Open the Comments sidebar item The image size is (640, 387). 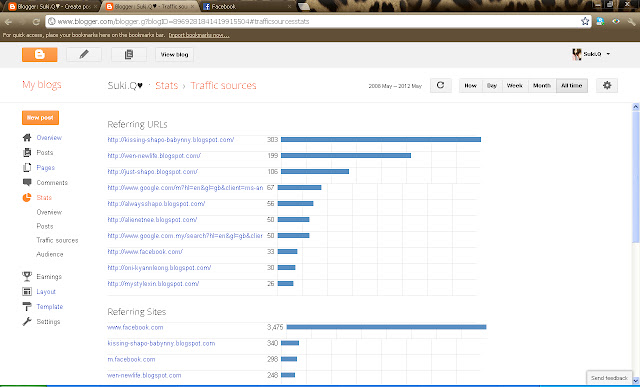(x=52, y=182)
